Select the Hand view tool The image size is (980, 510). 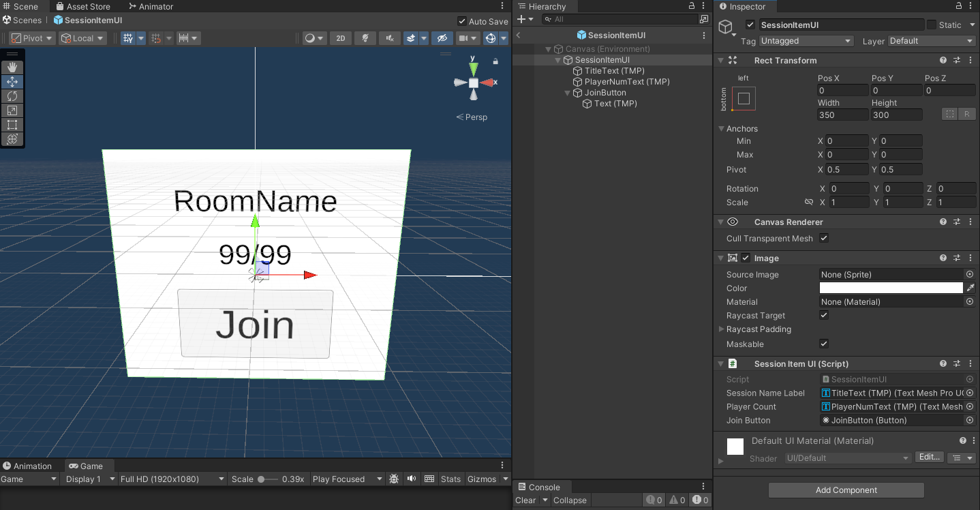click(12, 67)
